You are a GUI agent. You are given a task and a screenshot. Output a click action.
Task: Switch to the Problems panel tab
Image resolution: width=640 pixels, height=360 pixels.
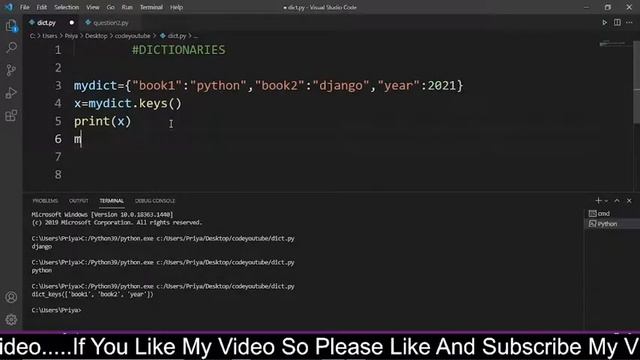(x=45, y=201)
